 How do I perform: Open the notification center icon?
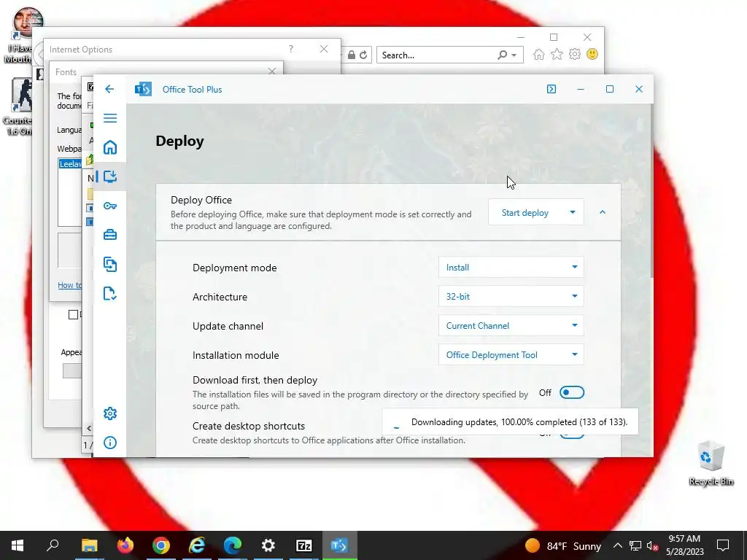coord(723,545)
